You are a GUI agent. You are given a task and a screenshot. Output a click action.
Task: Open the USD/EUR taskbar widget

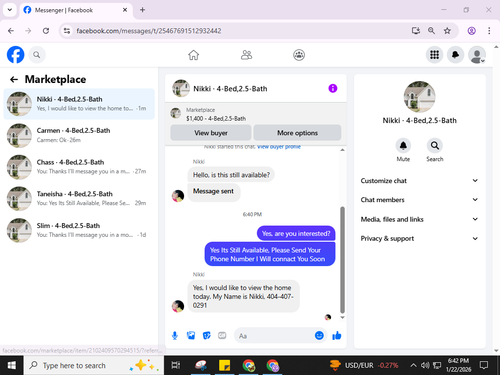click(x=364, y=365)
